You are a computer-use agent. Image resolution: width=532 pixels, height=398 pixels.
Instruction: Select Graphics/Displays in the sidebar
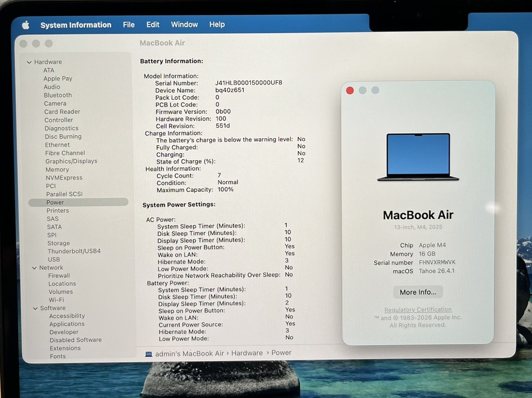tap(71, 161)
